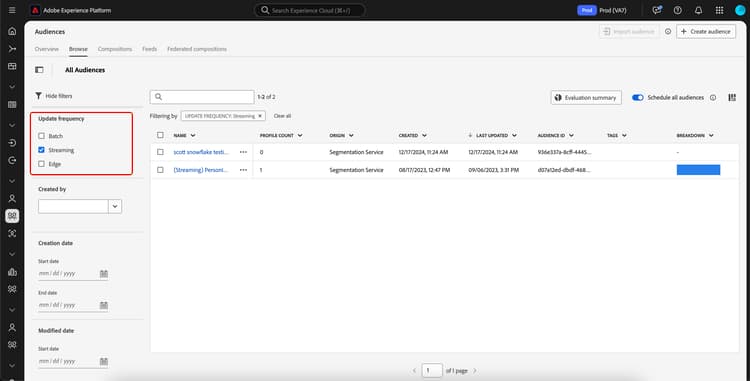
Task: Click Clear all filters link
Action: coord(282,116)
